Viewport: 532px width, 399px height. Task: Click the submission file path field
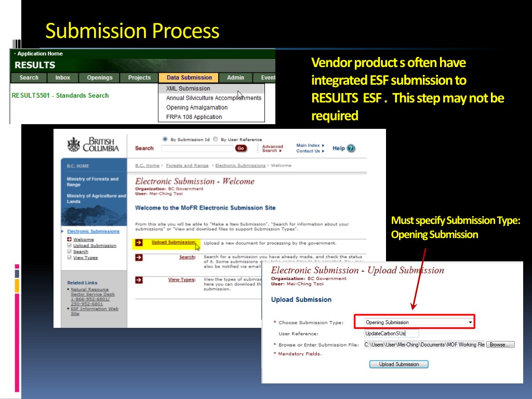pos(424,345)
